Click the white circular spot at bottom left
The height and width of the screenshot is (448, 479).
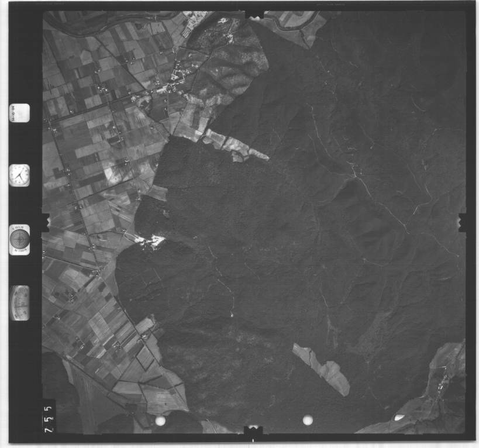(160, 421)
